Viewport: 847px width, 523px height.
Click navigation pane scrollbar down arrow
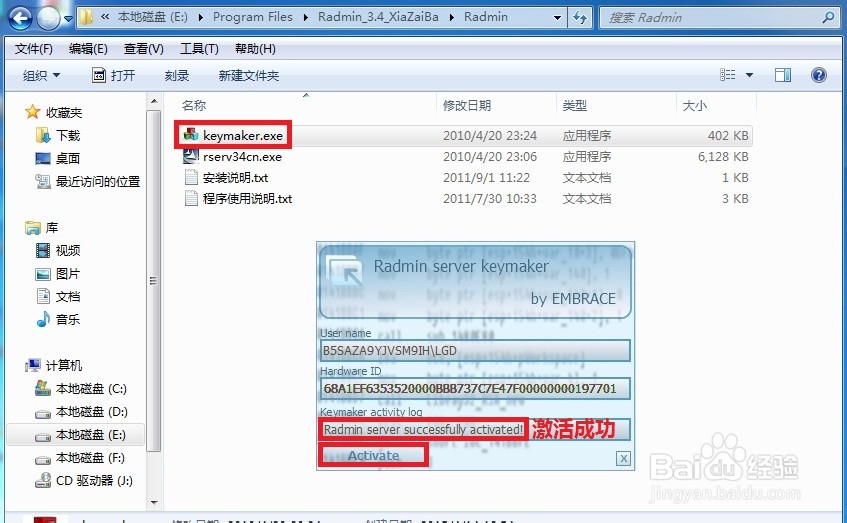pos(154,502)
